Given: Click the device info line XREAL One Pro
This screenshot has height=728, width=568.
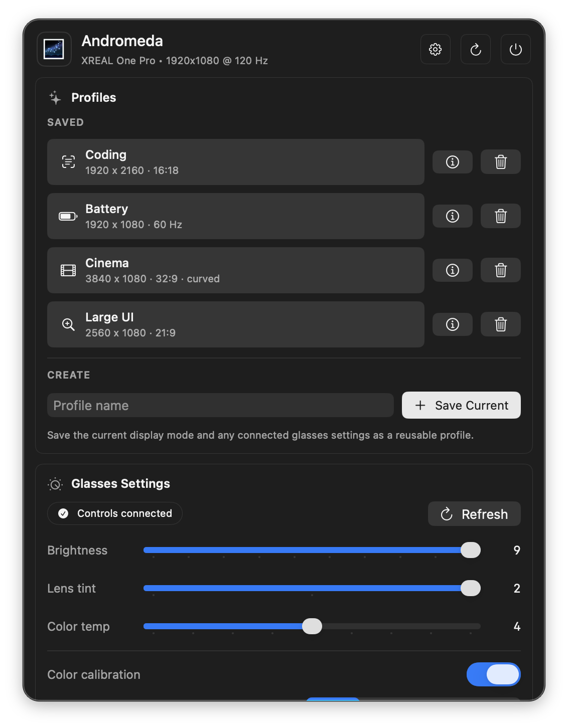Looking at the screenshot, I should [x=175, y=61].
